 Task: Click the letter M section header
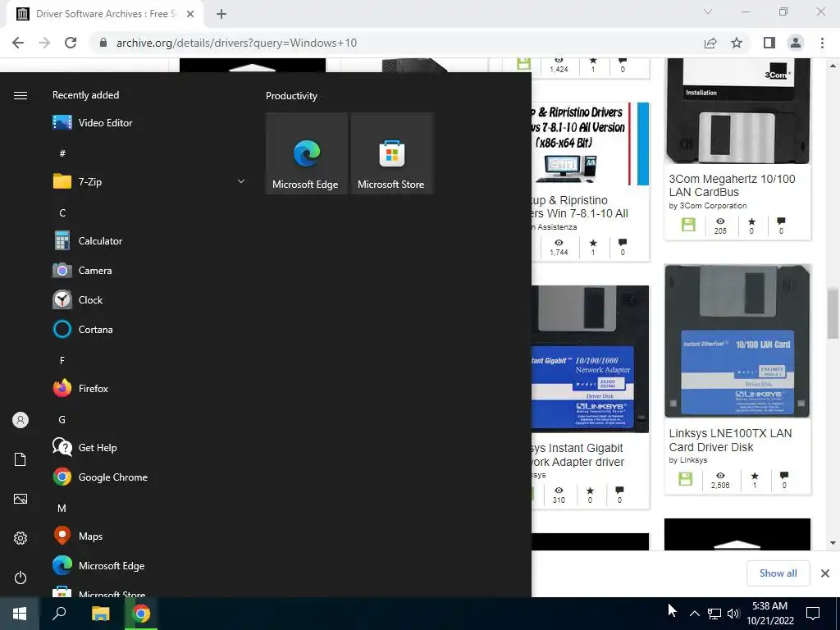click(x=62, y=508)
